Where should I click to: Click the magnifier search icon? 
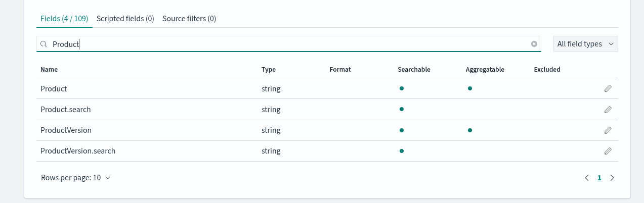44,44
